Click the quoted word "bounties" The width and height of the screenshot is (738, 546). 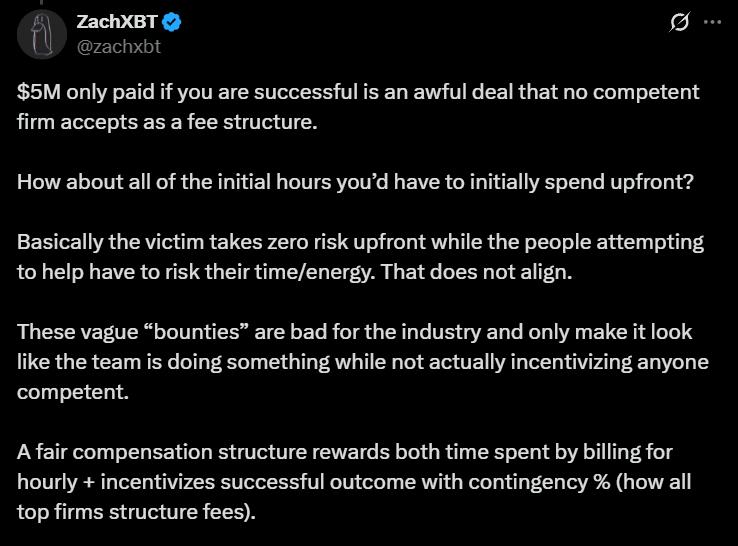pos(195,332)
